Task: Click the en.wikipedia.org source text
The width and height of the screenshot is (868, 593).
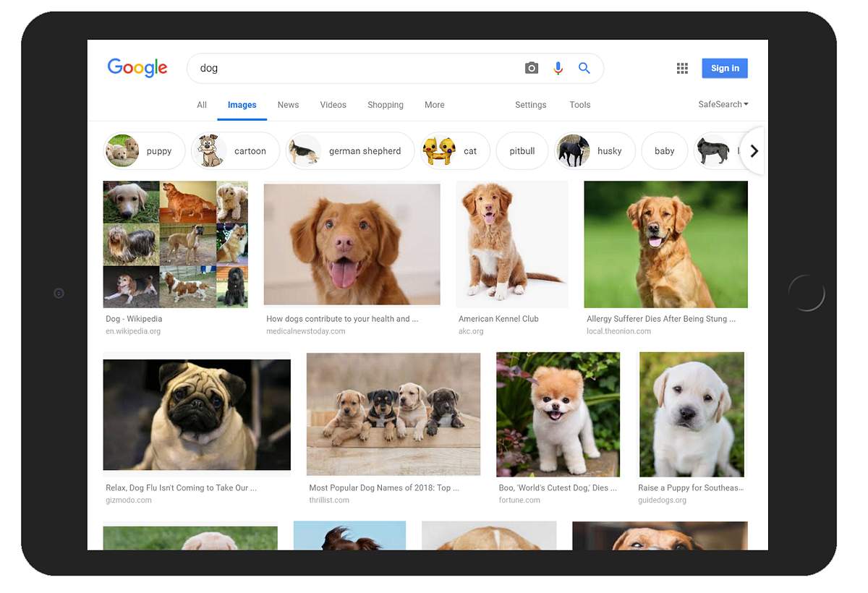Action: tap(133, 331)
